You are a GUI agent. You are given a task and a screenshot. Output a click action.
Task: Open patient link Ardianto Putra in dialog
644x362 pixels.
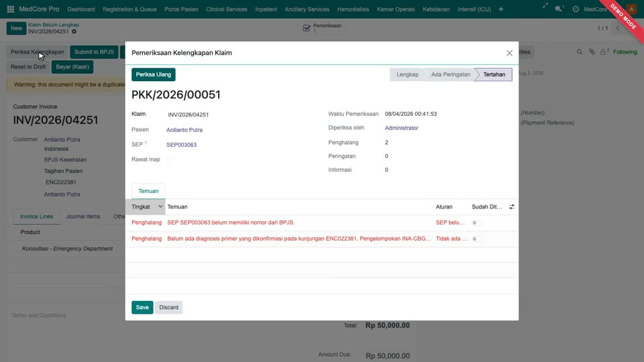click(x=184, y=130)
